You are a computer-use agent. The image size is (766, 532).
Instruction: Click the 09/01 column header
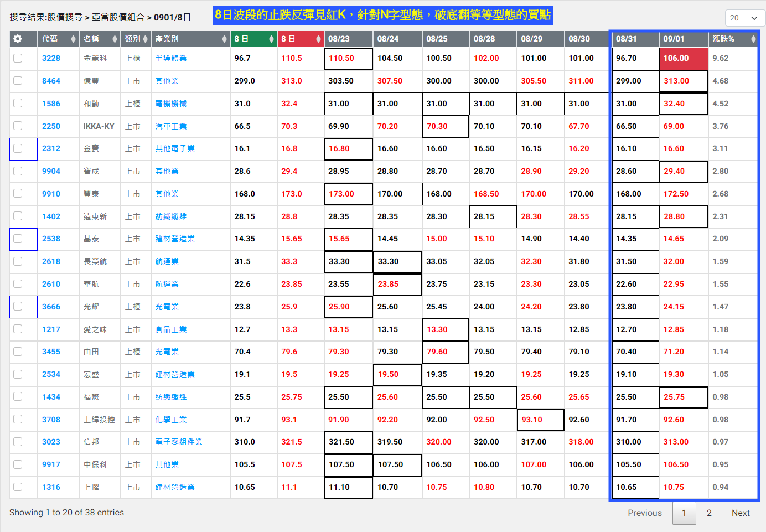click(684, 39)
